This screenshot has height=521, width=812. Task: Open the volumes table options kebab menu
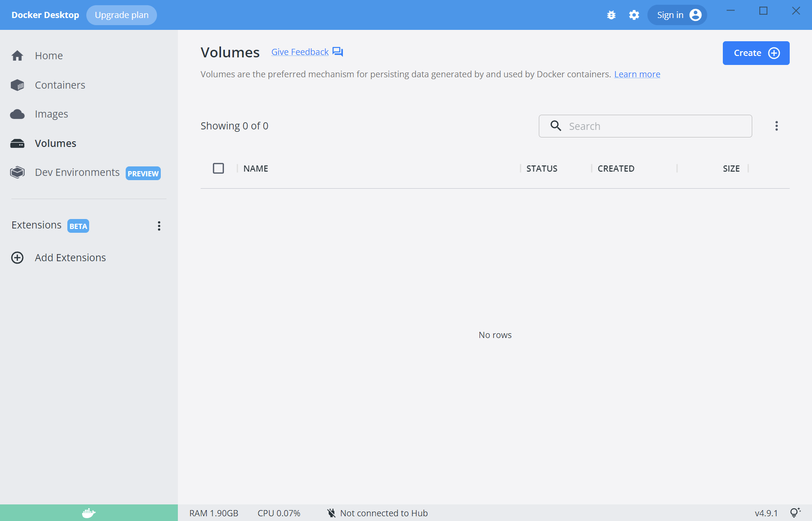[776, 126]
